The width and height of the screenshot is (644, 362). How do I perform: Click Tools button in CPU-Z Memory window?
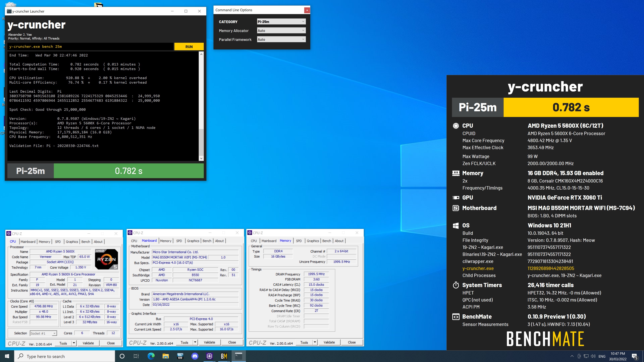point(304,342)
